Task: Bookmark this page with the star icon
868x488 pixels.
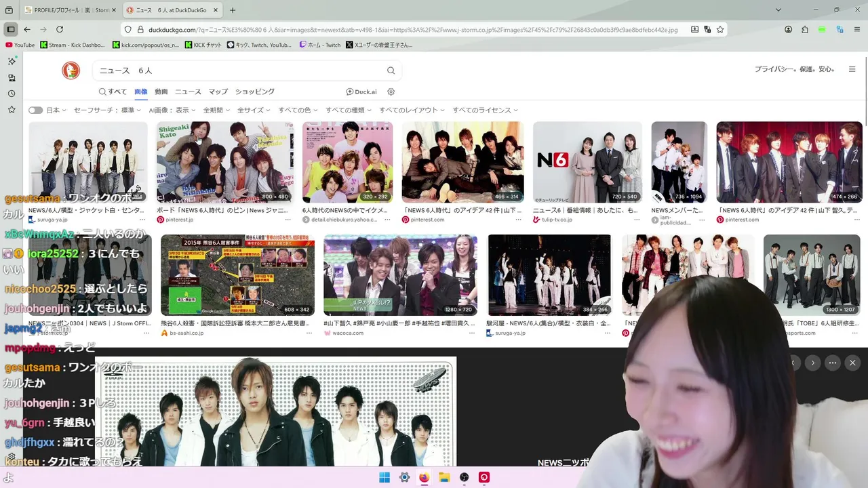Action: (x=720, y=29)
